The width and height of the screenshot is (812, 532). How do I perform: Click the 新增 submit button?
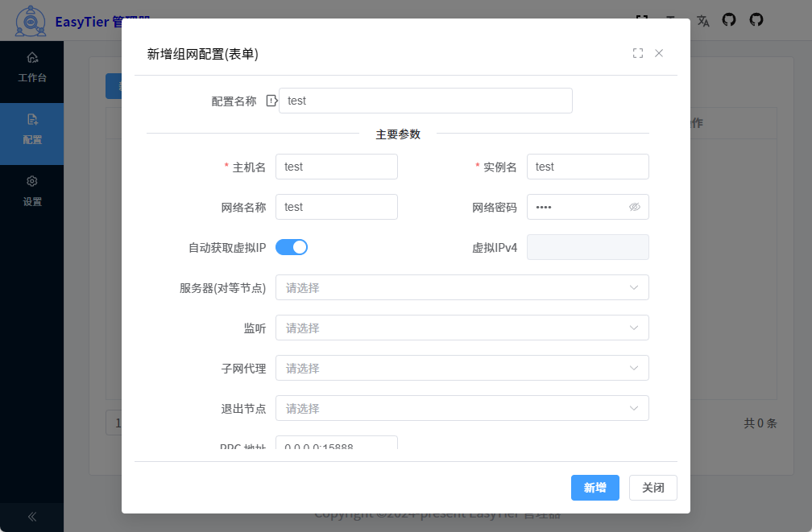tap(595, 488)
